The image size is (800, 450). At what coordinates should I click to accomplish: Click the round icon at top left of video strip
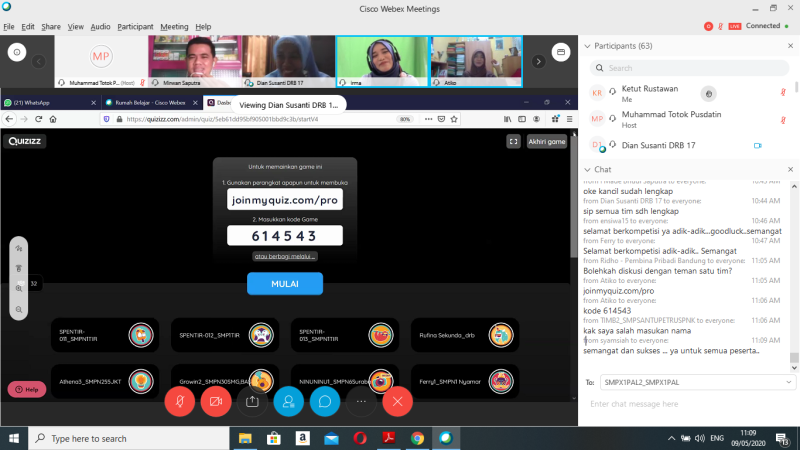pyautogui.click(x=17, y=52)
